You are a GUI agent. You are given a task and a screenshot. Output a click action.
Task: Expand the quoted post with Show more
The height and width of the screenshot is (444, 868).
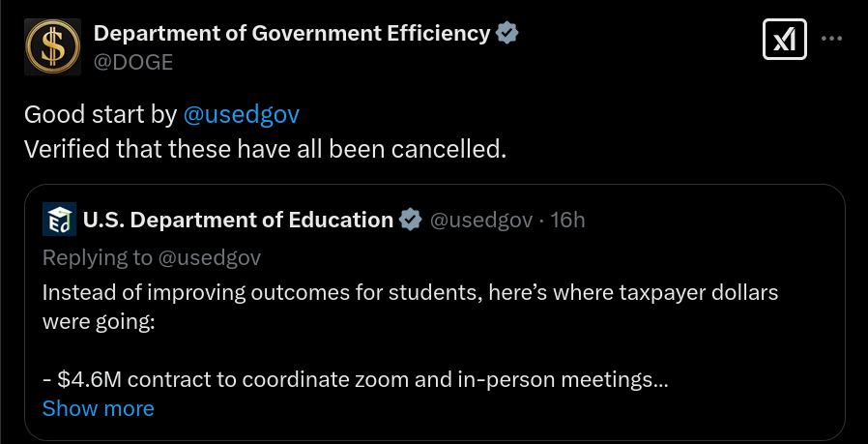tap(98, 408)
